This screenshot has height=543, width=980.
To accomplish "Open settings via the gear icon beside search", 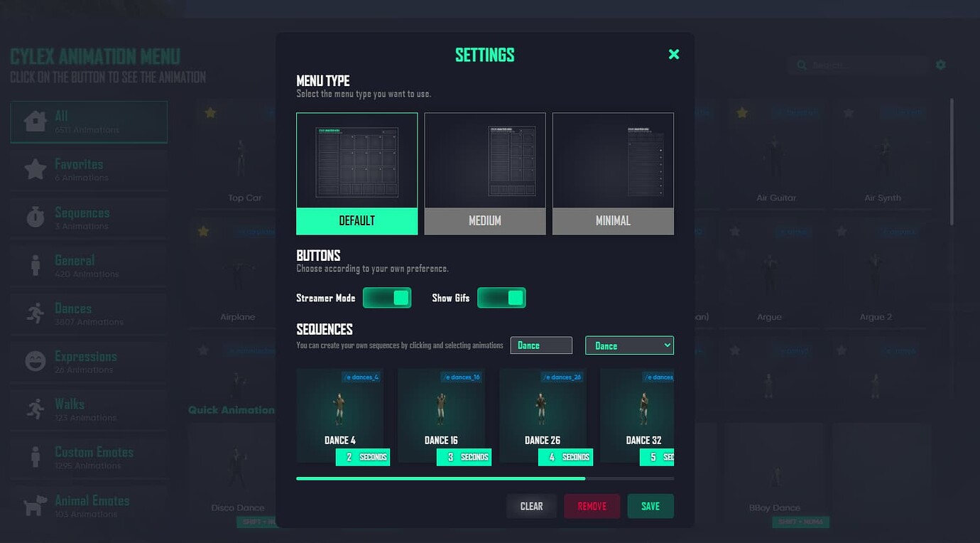I will pos(941,65).
